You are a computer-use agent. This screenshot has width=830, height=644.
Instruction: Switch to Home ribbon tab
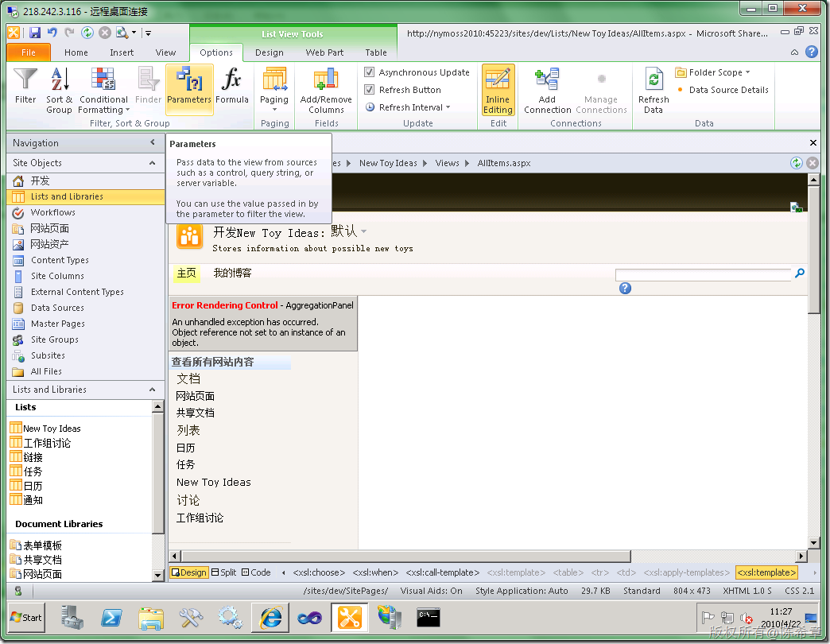point(76,52)
